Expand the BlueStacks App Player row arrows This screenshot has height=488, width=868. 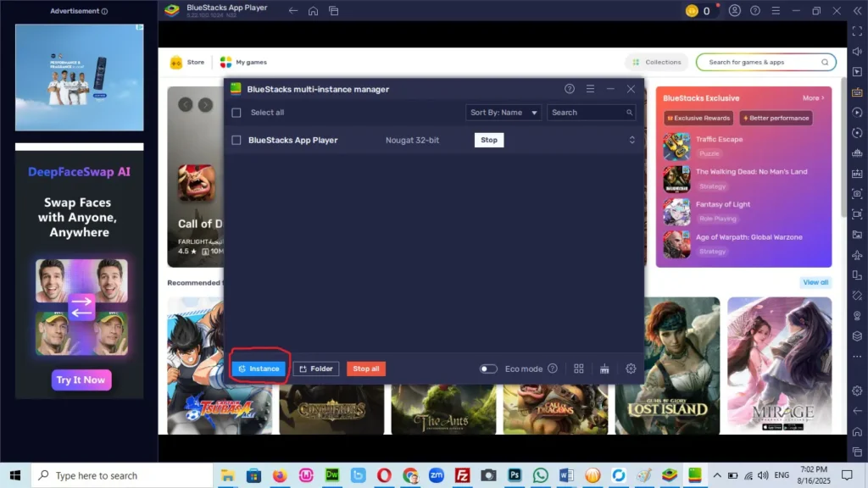(632, 140)
